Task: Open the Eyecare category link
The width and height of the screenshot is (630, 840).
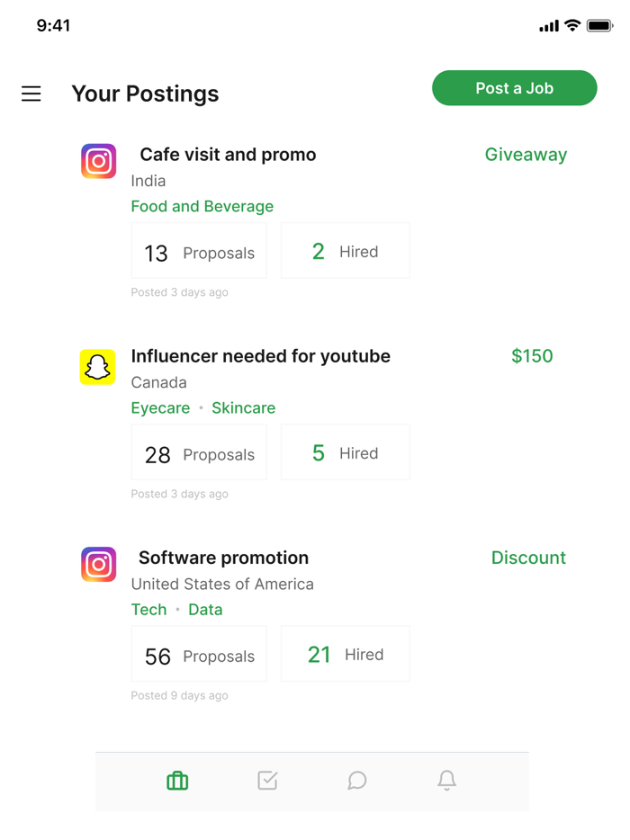Action: [x=161, y=407]
